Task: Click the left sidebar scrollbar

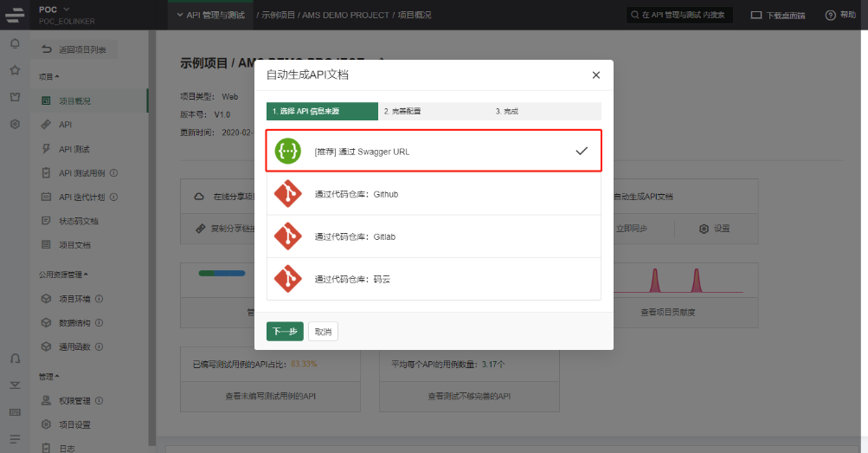Action: (151, 238)
